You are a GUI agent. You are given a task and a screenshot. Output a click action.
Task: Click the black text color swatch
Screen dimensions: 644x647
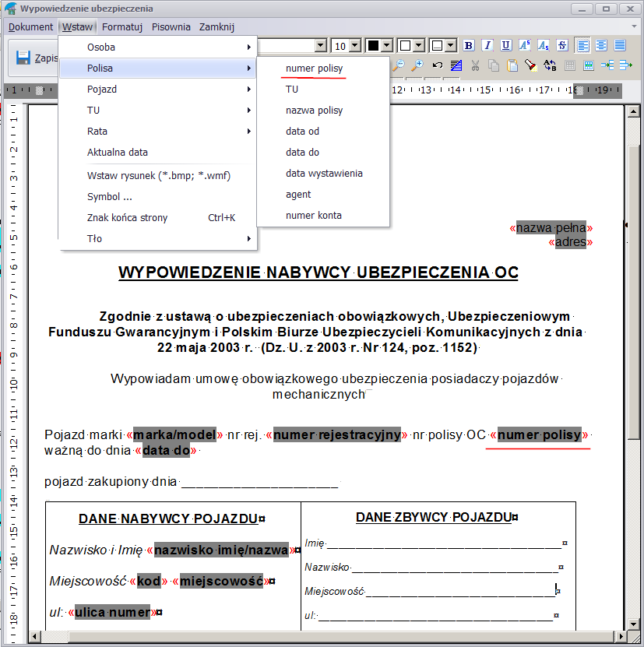[373, 45]
